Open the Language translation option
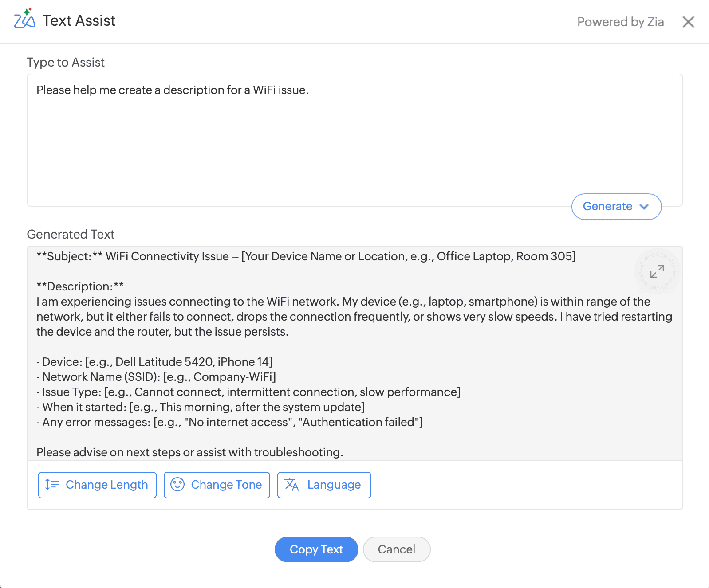 (x=324, y=485)
